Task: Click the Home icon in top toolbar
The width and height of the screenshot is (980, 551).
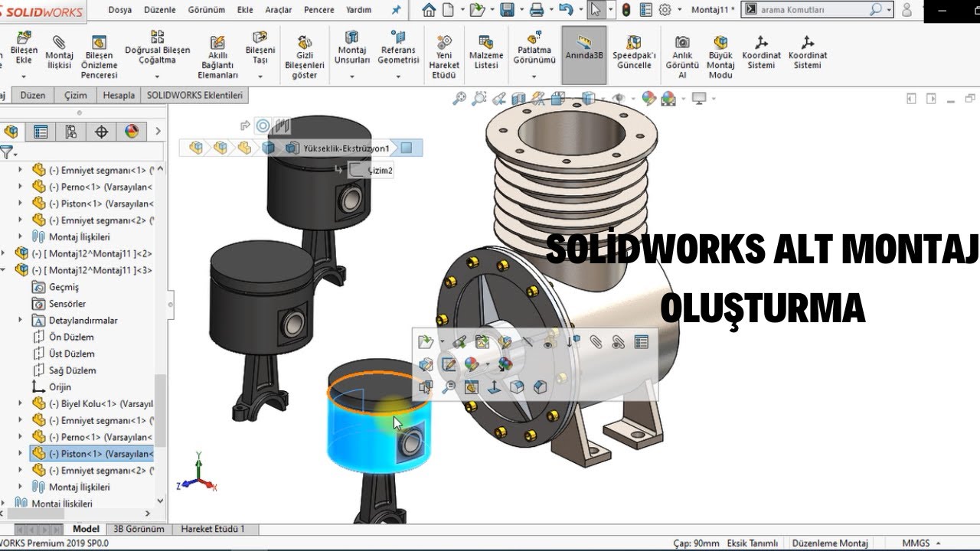Action: click(429, 10)
